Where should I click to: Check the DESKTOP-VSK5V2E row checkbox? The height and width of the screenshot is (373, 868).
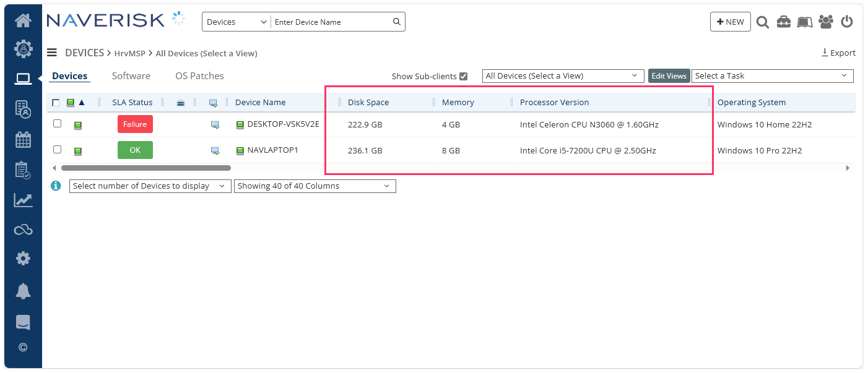pyautogui.click(x=57, y=124)
